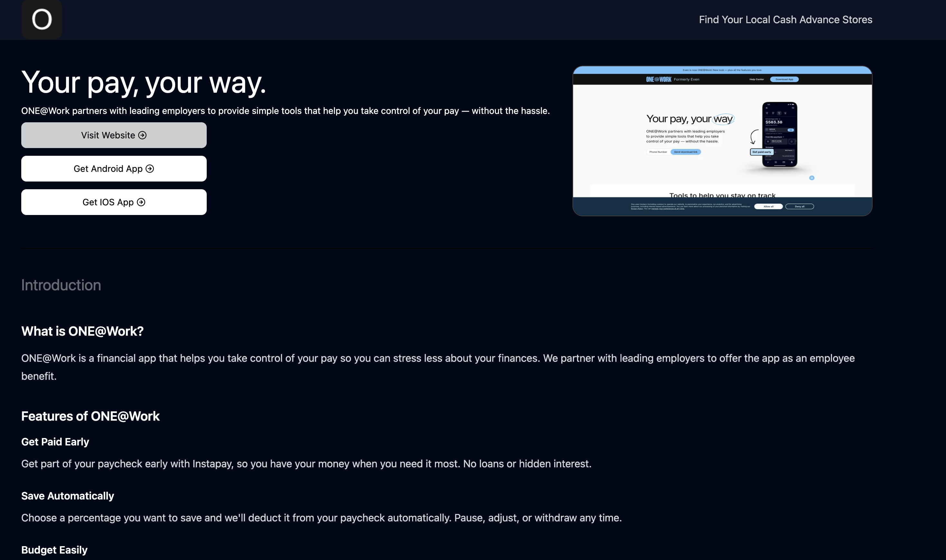Click the paragraph about Instapay paycheck early
Image resolution: width=946 pixels, height=560 pixels.
pyautogui.click(x=306, y=464)
